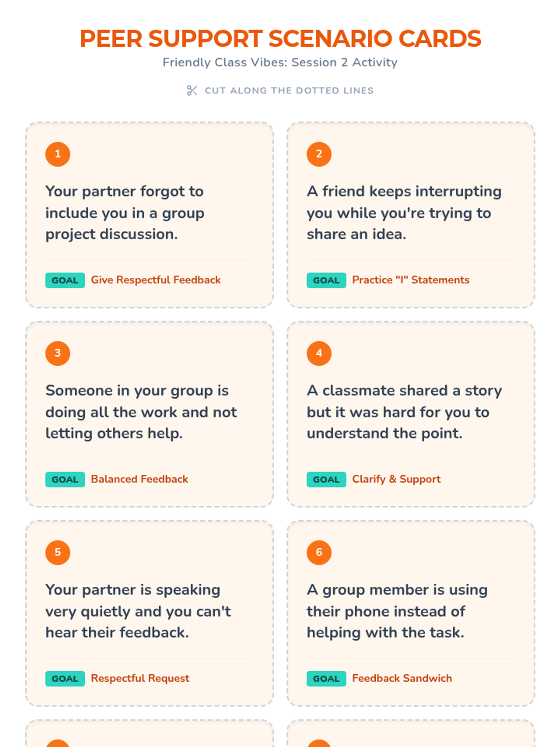Select the number 2 card badge

[319, 154]
